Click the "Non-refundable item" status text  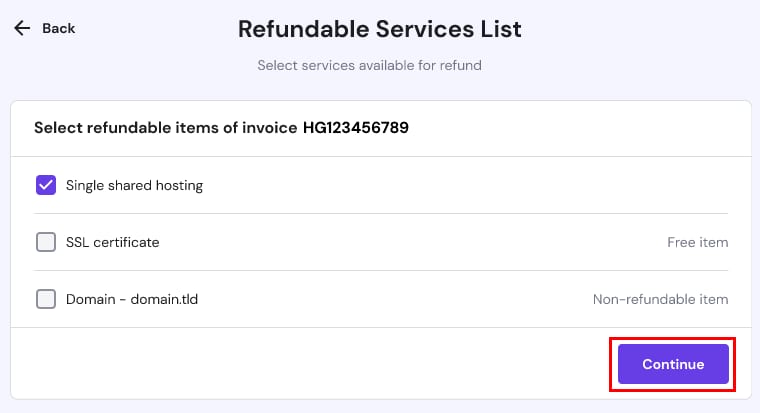pyautogui.click(x=660, y=299)
